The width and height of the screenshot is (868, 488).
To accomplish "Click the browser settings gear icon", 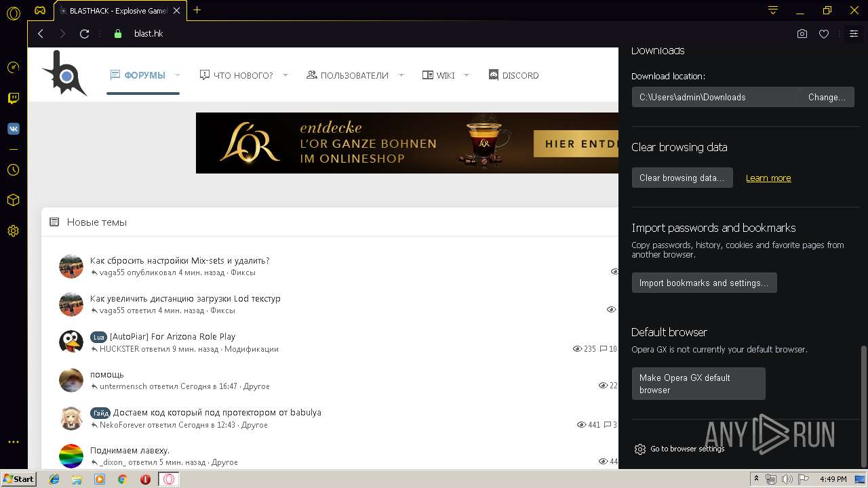I will point(640,449).
